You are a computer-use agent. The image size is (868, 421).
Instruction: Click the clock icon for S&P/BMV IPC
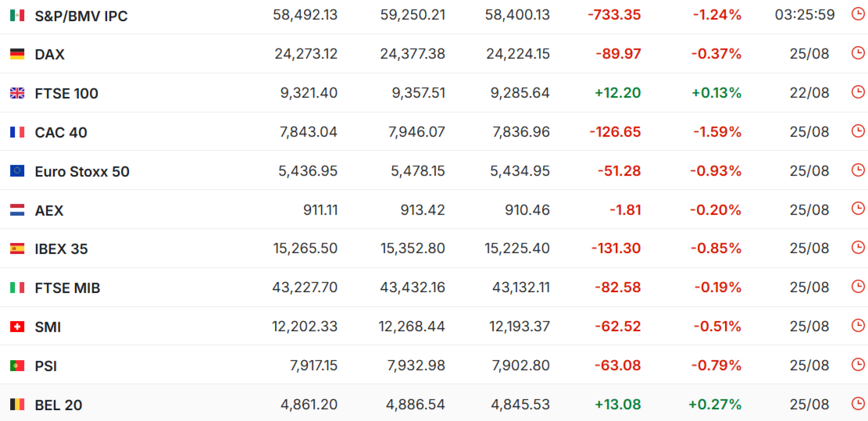point(857,14)
